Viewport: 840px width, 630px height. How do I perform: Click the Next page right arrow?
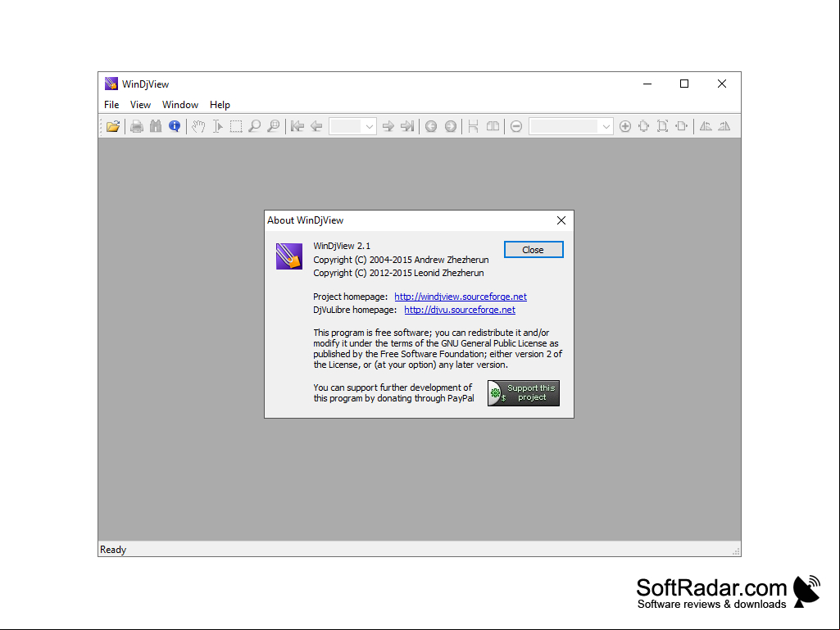[388, 126]
